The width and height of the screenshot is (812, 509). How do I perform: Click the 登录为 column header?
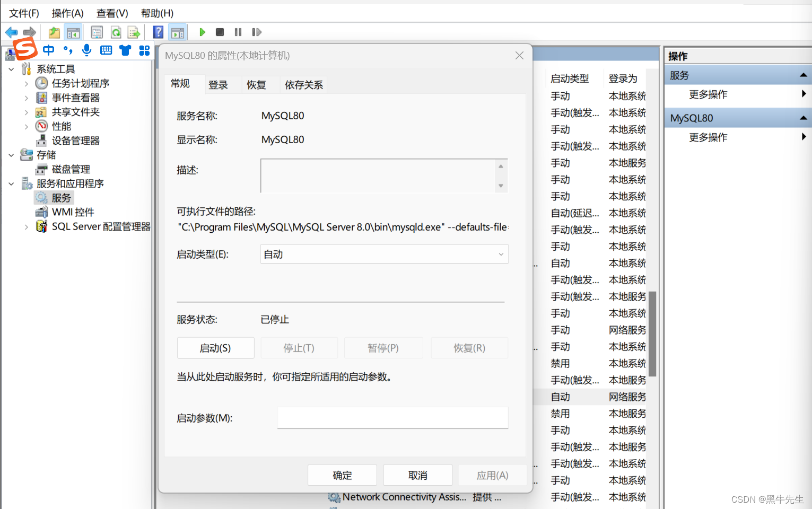click(623, 78)
